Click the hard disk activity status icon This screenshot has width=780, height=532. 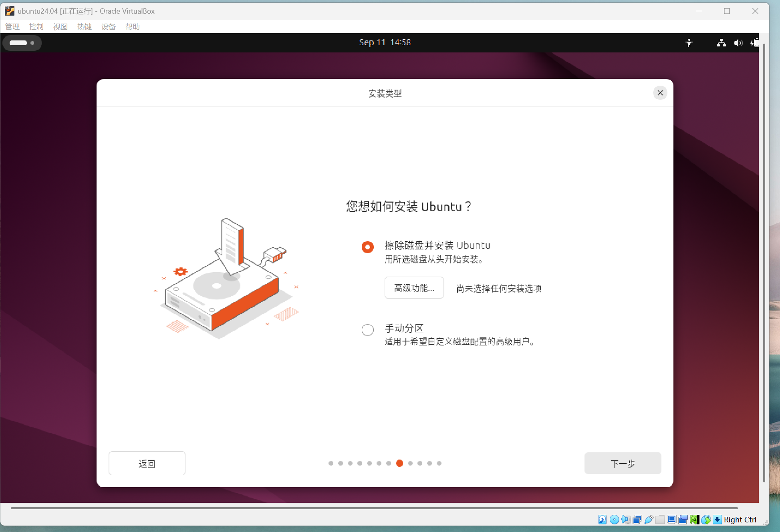602,520
